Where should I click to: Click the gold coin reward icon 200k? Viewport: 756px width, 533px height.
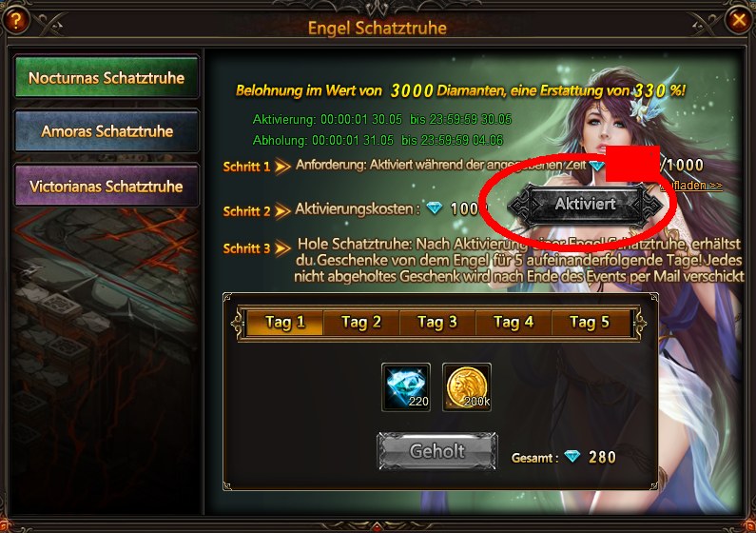pyautogui.click(x=467, y=387)
